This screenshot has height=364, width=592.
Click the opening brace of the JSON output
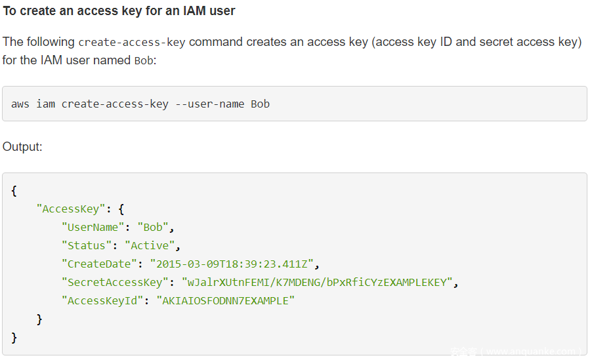pyautogui.click(x=14, y=190)
